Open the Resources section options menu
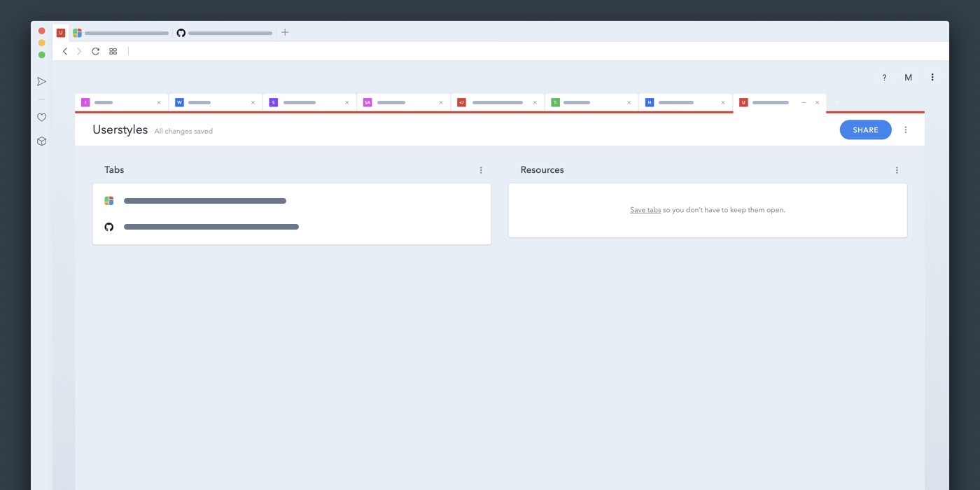Viewport: 980px width, 490px height. coord(897,170)
